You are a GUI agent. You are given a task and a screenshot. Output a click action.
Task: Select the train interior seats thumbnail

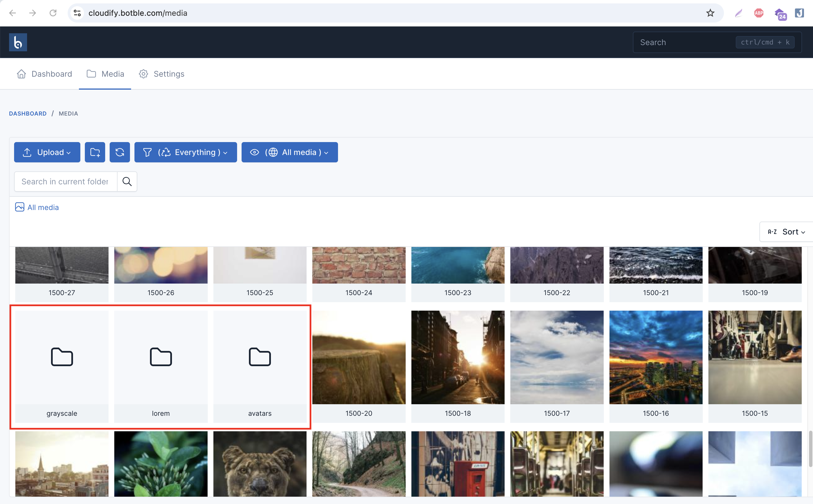click(x=557, y=464)
